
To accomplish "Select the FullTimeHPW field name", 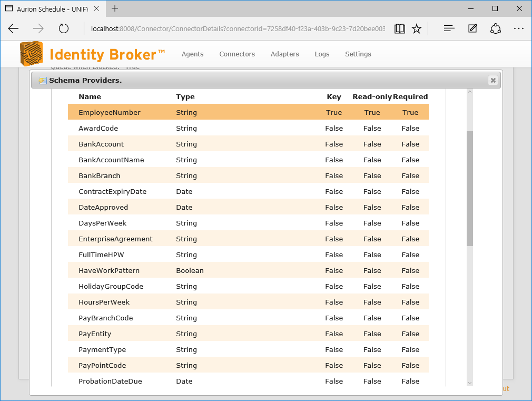I will (x=101, y=255).
